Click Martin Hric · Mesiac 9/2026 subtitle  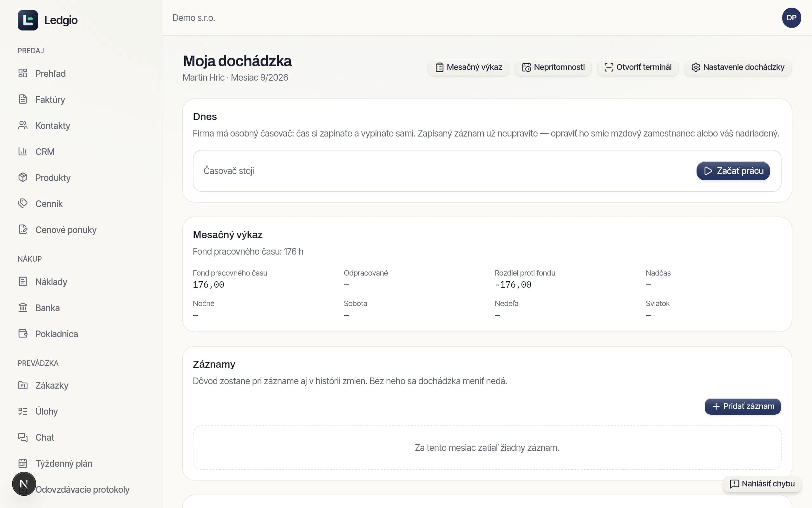(x=235, y=77)
